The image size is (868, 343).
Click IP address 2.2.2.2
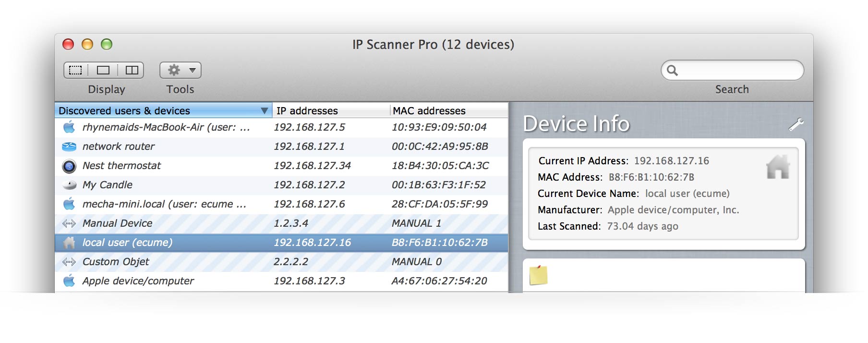pyautogui.click(x=291, y=262)
